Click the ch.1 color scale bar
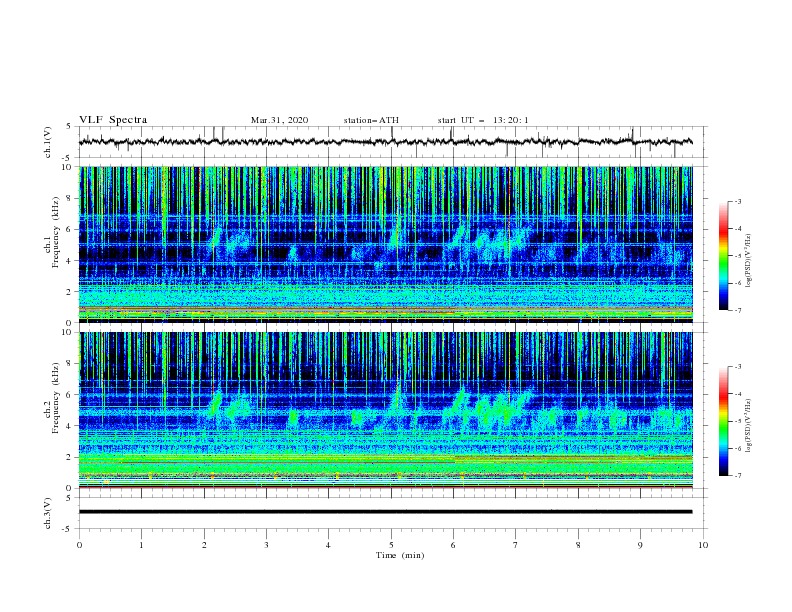This screenshot has height=612, width=792. (723, 255)
